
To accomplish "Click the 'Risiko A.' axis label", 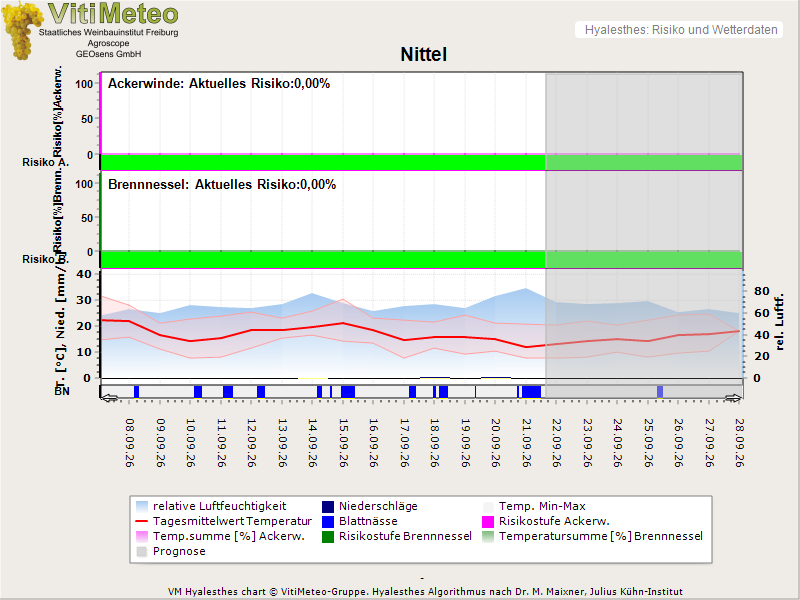I will coord(45,162).
